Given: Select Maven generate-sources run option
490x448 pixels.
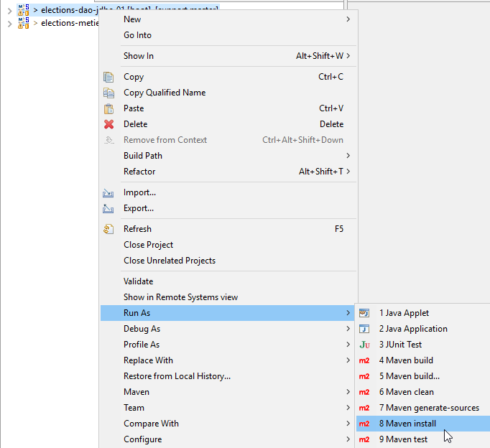Looking at the screenshot, I should pyautogui.click(x=429, y=408).
